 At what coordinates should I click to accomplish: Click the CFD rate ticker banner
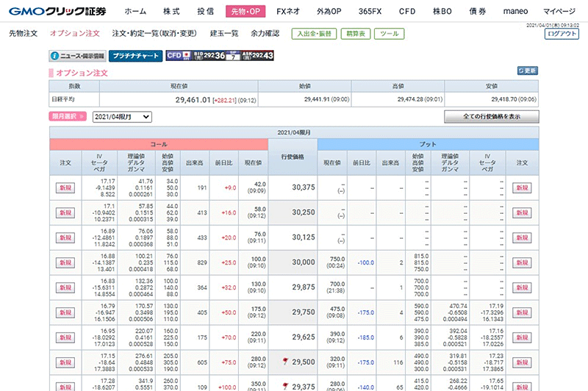pos(220,55)
